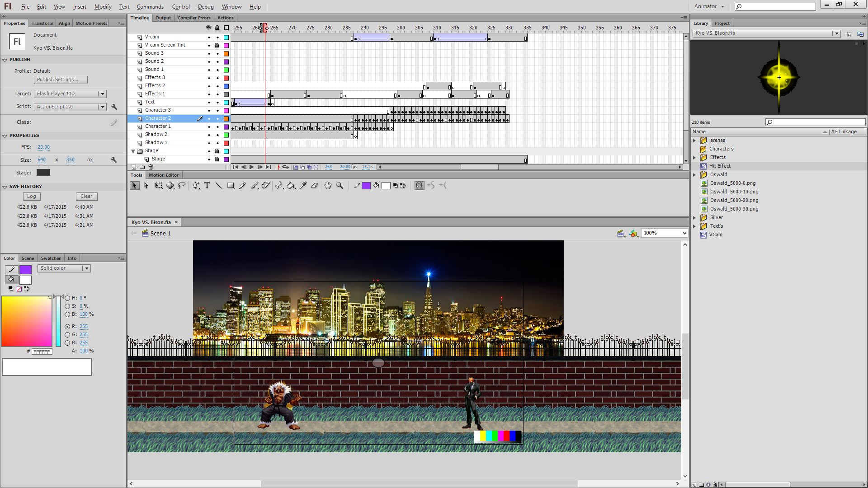Select the Brush tool
This screenshot has height=488, width=868.
pyautogui.click(x=254, y=185)
